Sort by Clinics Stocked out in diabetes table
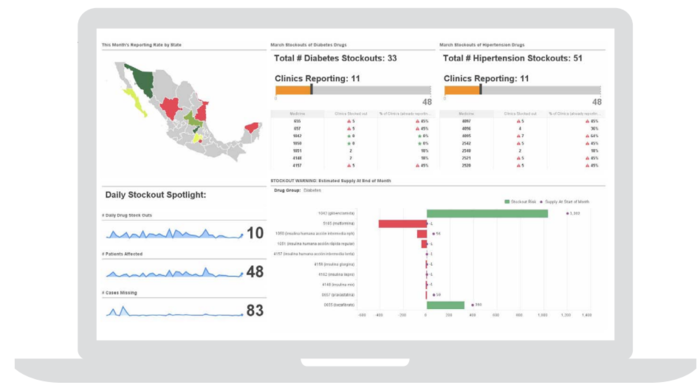 pos(351,114)
